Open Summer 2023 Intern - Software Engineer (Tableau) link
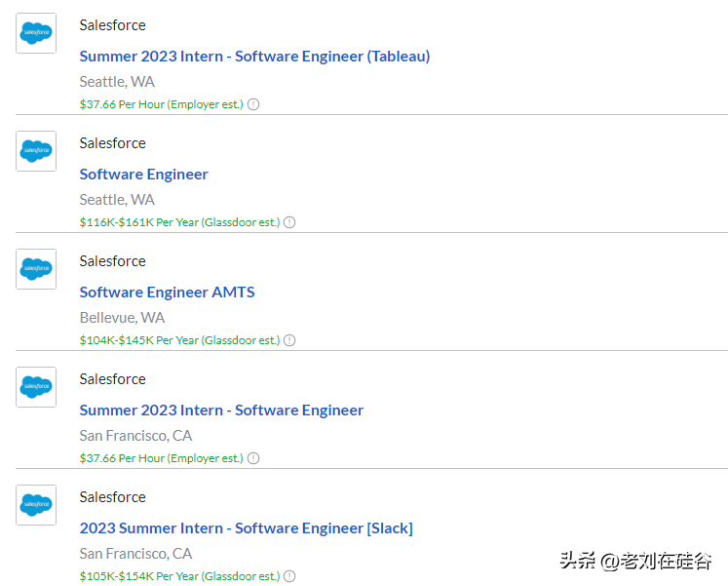 (254, 57)
